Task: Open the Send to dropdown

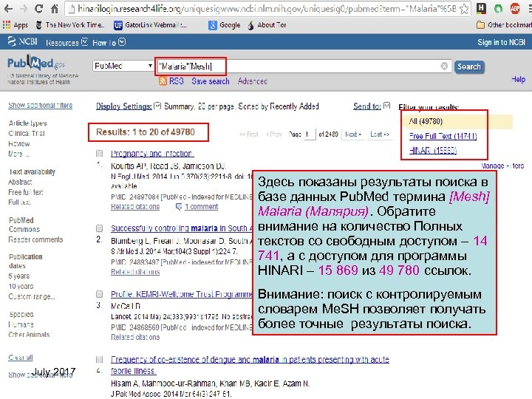Action: [x=372, y=106]
